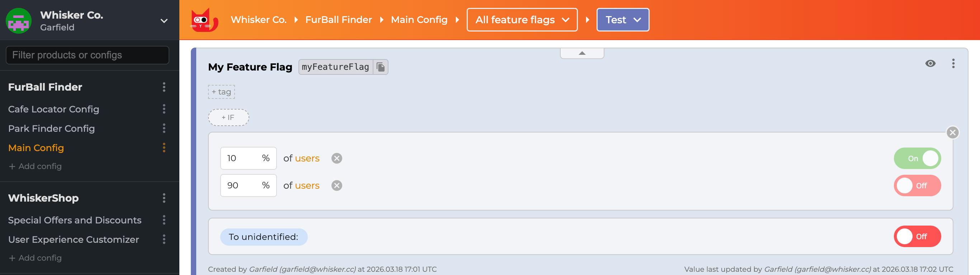Turn the 90% users value On
The width and height of the screenshot is (980, 275).
[917, 185]
